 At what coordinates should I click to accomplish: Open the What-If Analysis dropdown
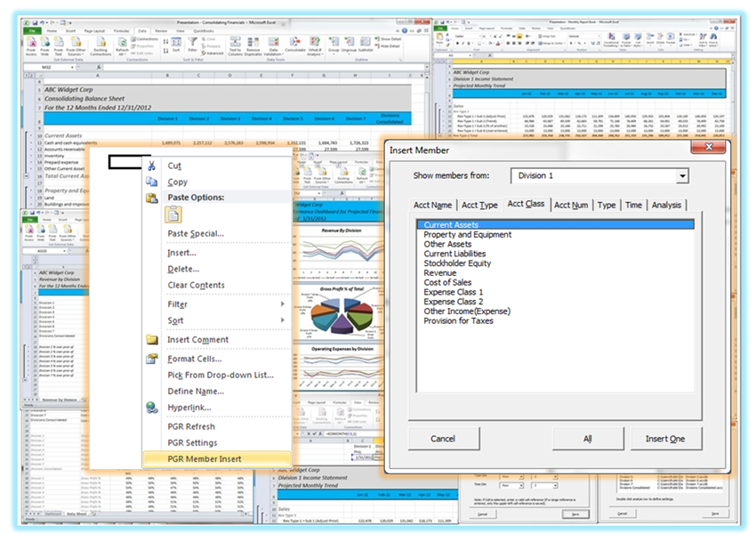(x=314, y=46)
